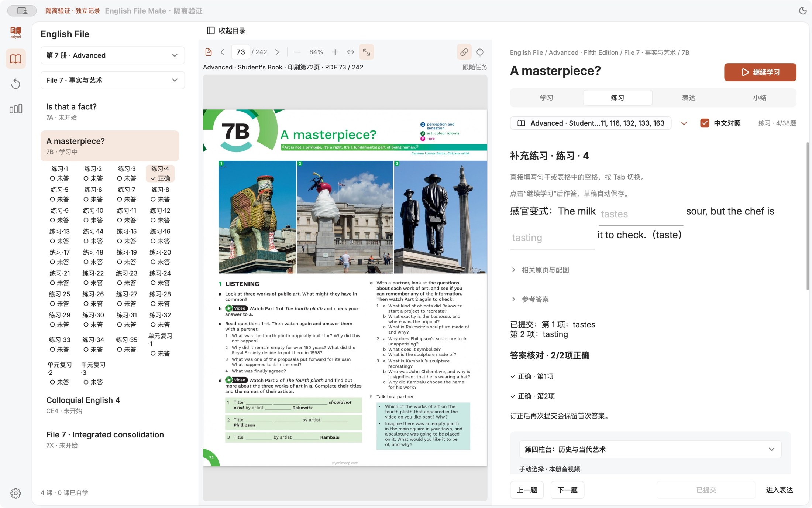
Task: Click the 继续学习 button
Action: 760,72
